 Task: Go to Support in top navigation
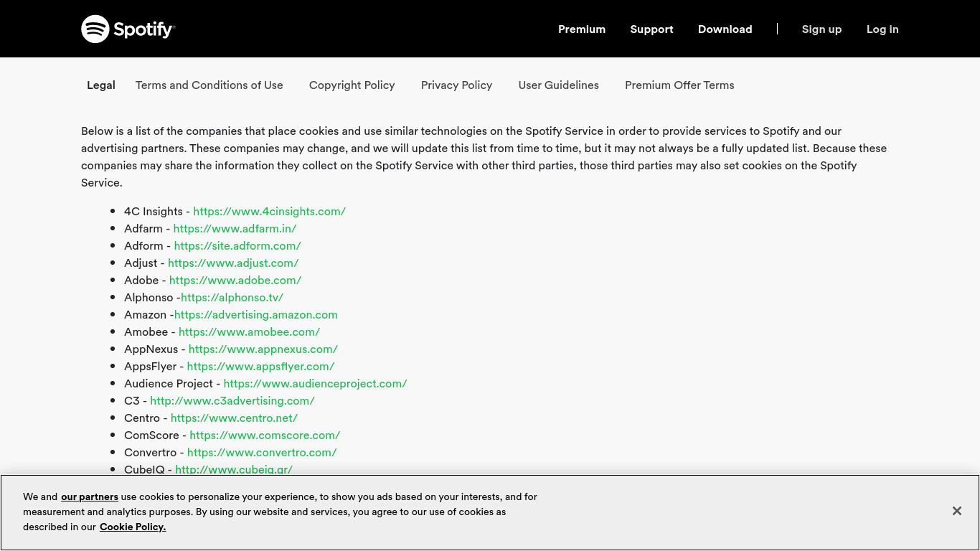click(x=651, y=29)
